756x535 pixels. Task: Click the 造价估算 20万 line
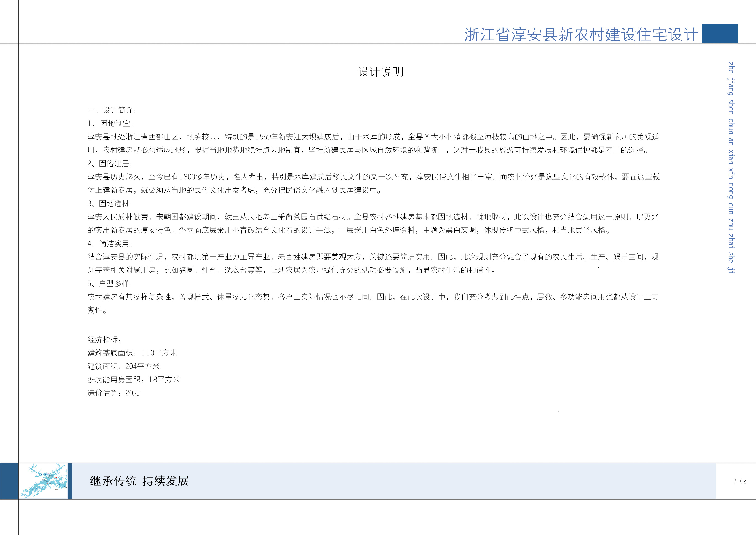(114, 393)
